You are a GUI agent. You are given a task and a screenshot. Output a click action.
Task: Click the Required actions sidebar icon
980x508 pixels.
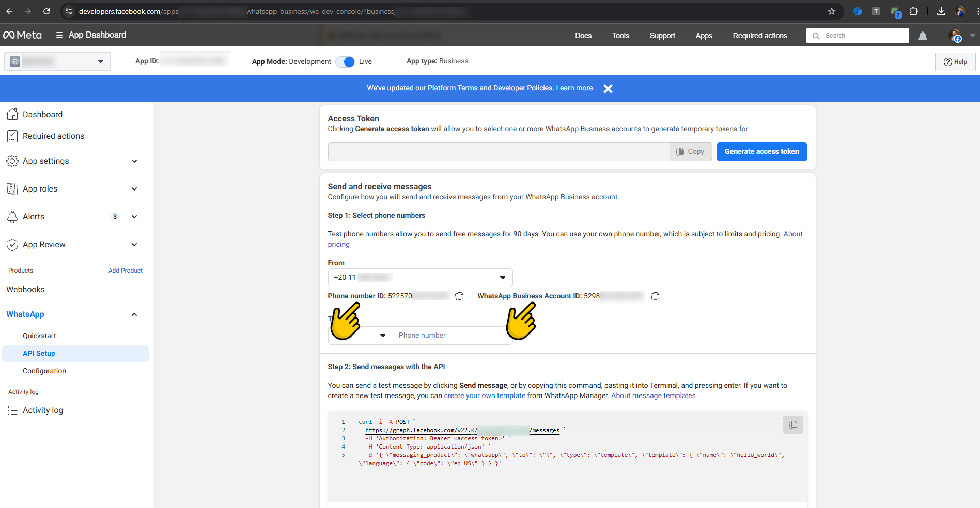tap(12, 136)
